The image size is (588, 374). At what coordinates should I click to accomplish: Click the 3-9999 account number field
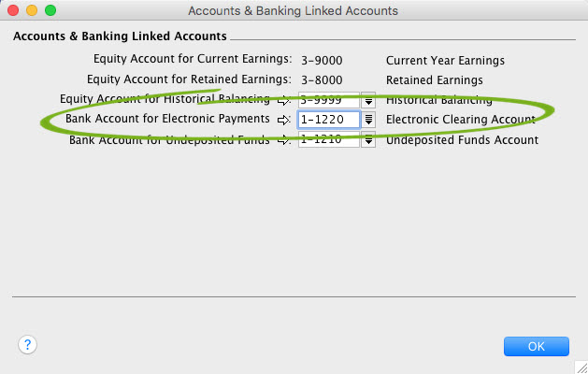[328, 100]
